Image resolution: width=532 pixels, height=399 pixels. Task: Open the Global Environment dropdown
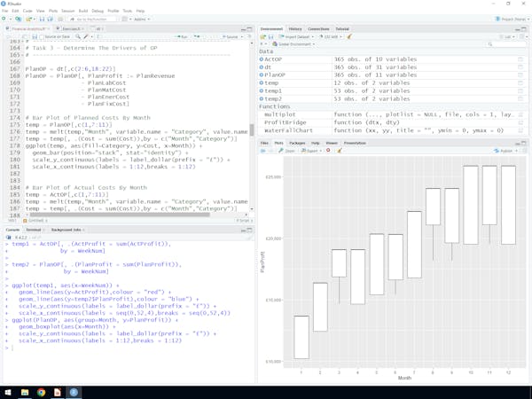point(293,44)
